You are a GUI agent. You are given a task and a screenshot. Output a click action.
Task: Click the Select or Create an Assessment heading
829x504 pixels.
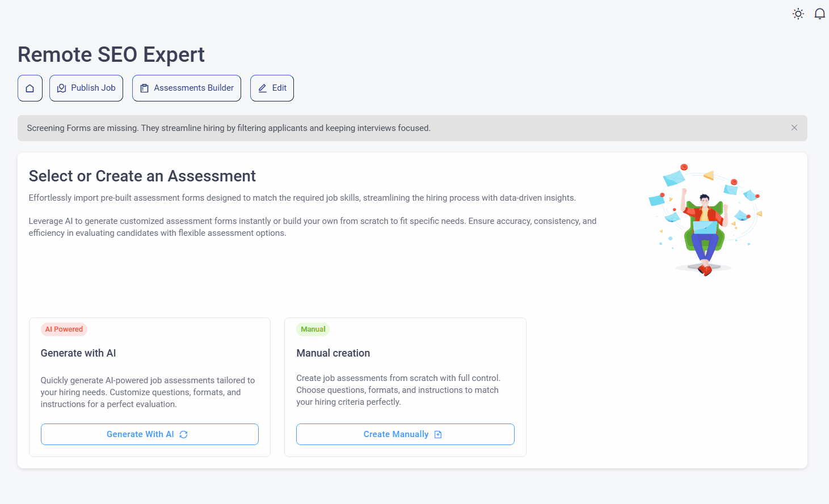(x=142, y=176)
